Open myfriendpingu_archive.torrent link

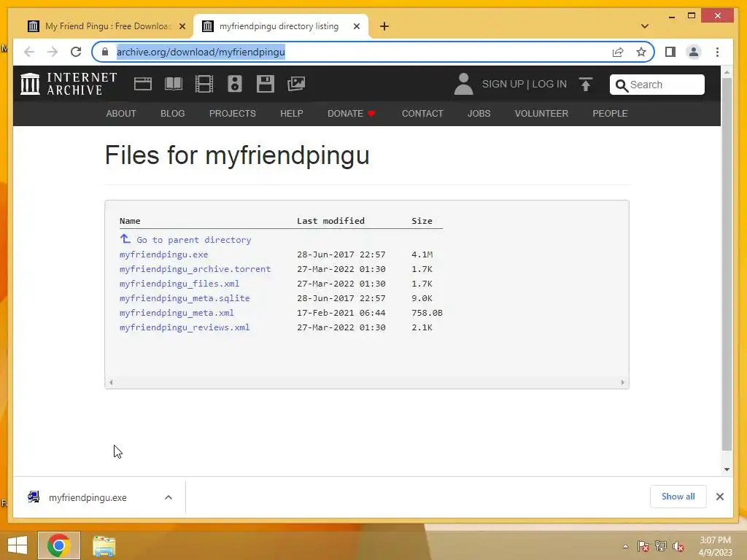click(195, 269)
